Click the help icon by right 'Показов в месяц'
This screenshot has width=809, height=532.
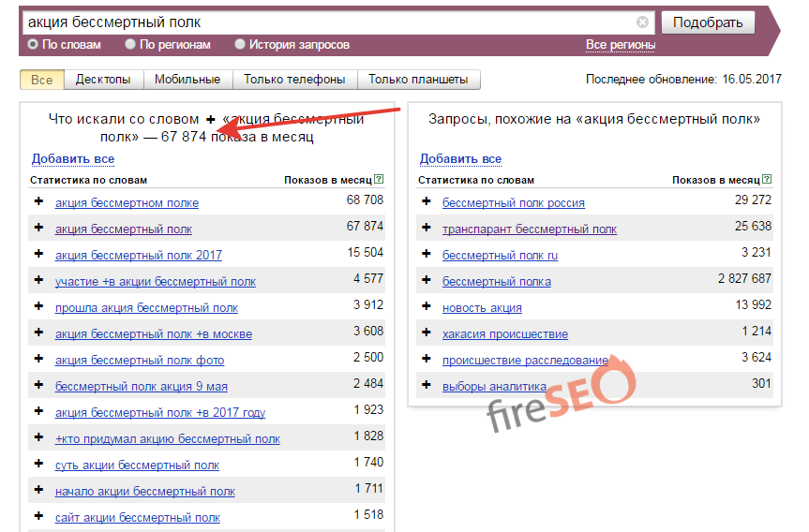767,179
